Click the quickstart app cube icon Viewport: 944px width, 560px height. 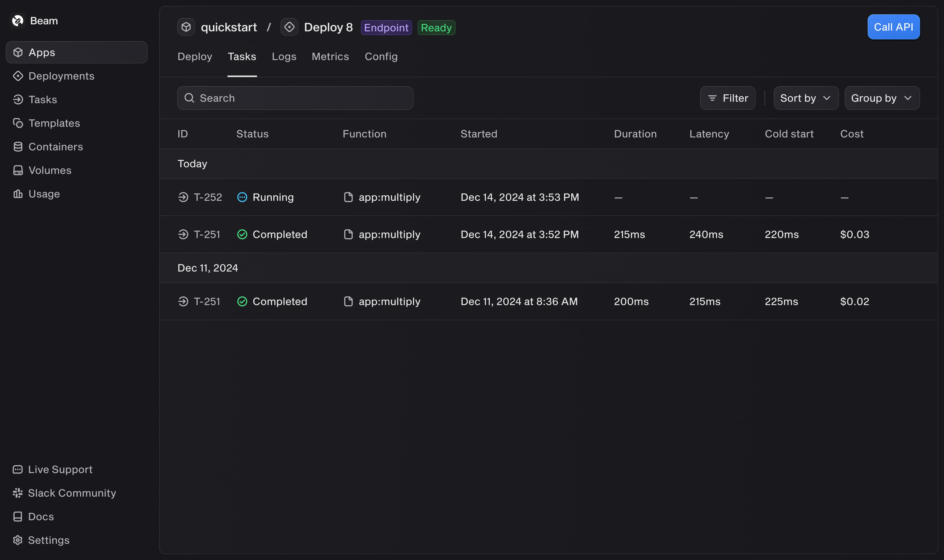pos(186,27)
